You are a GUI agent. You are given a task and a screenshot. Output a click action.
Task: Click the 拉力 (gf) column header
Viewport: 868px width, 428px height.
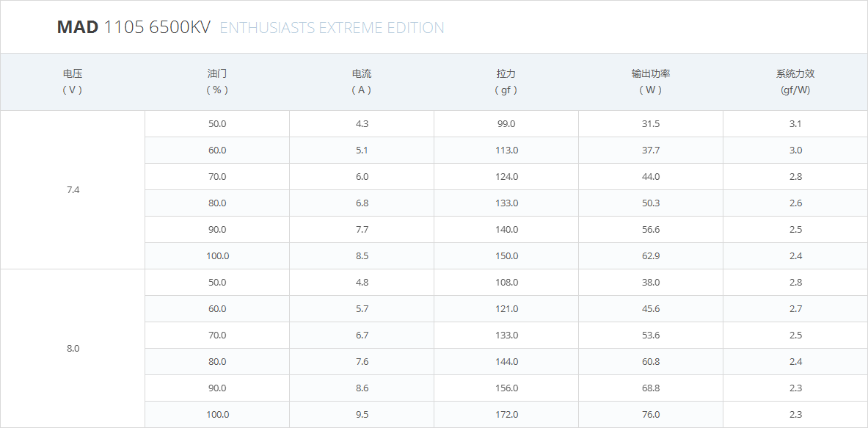tap(506, 82)
